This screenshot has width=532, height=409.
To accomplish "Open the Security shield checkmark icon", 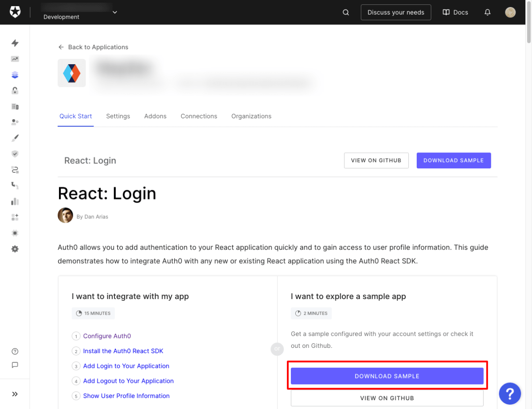I will 15,154.
